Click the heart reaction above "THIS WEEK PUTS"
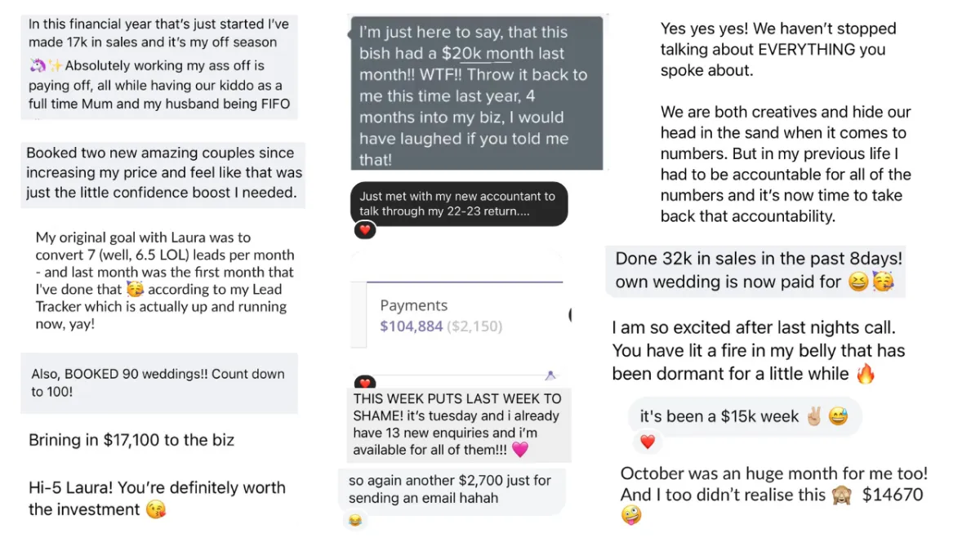This screenshot has height=551, width=980. point(365,383)
